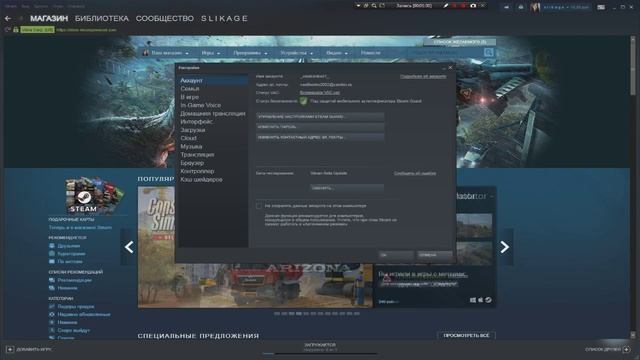Click the Big Picture mode icon

(x=601, y=7)
